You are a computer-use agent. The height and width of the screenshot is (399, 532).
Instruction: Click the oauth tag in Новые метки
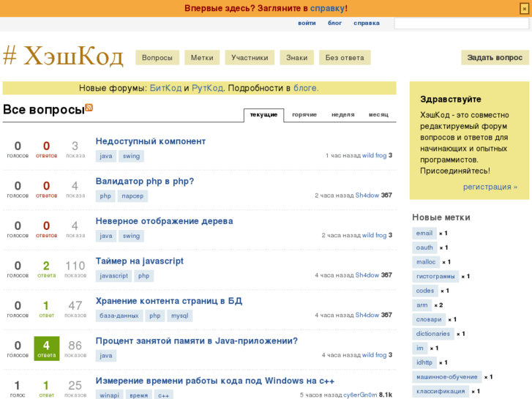coord(424,247)
